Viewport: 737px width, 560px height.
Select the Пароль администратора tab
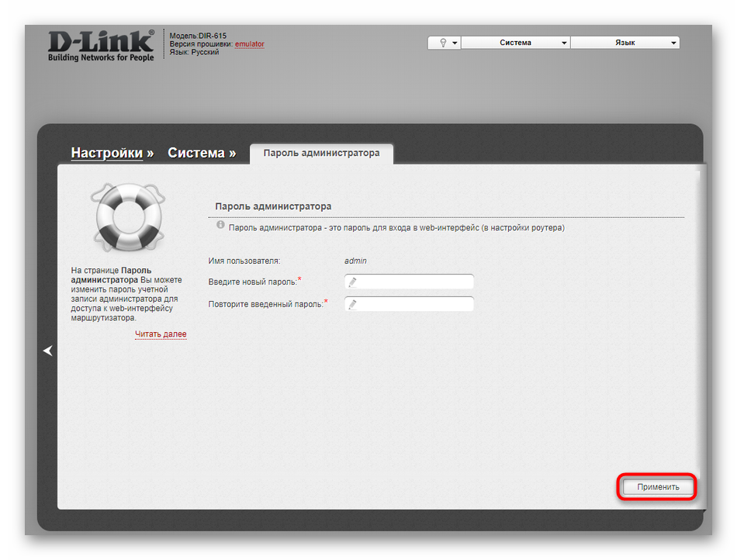click(321, 153)
